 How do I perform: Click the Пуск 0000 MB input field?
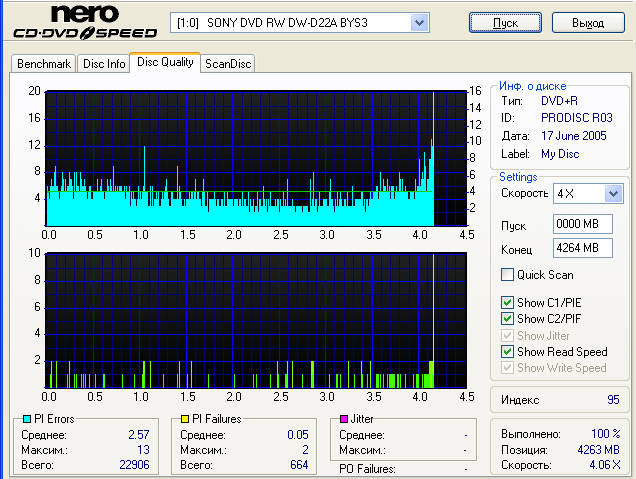pyautogui.click(x=581, y=224)
